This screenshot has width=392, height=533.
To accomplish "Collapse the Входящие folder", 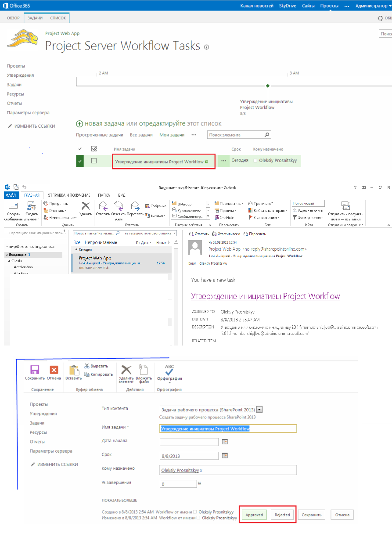I will pos(7,255).
